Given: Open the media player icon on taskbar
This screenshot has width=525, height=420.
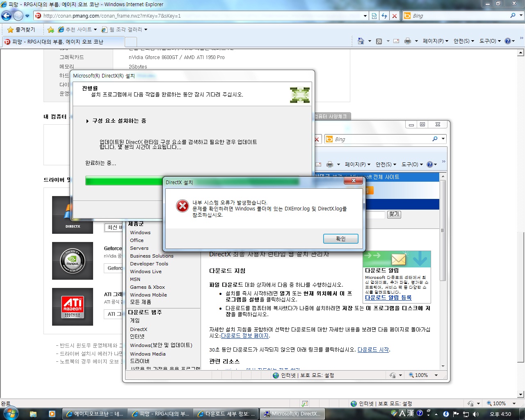Looking at the screenshot, I should coord(52,414).
